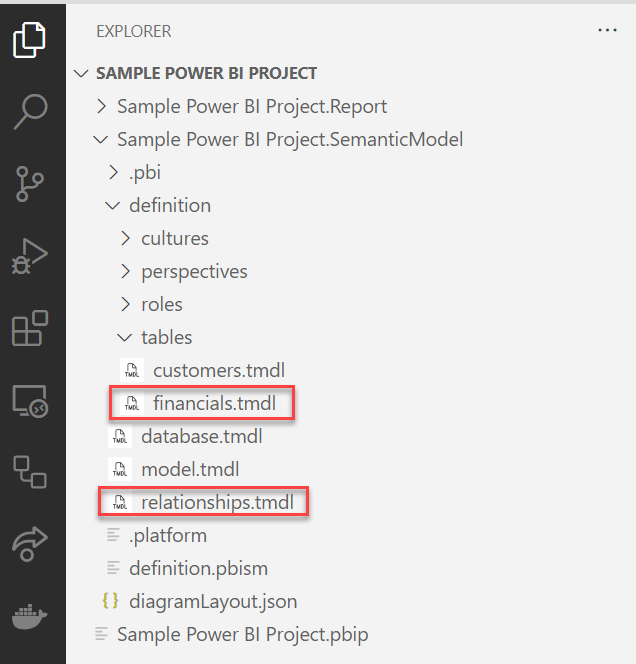Viewport: 636px width, 664px height.
Task: Click the live share arrow icon
Action: 31,543
